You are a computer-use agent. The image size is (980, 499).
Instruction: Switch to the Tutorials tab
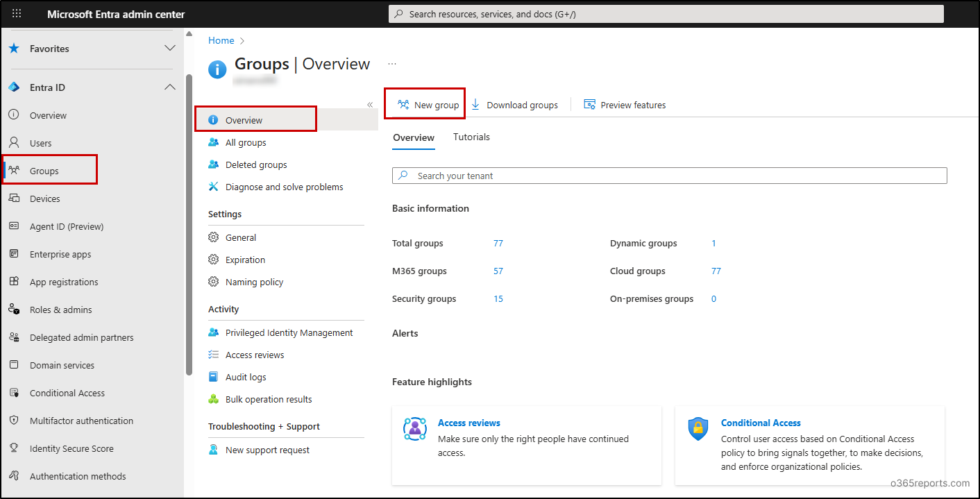point(471,137)
